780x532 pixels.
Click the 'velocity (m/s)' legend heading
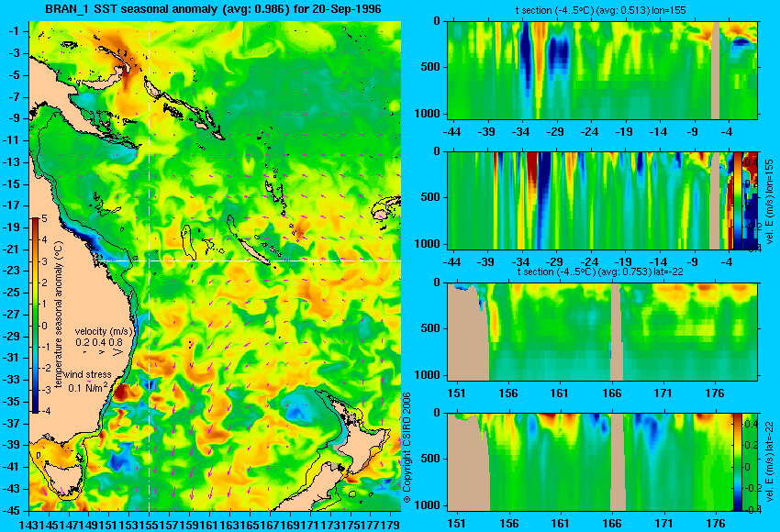point(104,331)
